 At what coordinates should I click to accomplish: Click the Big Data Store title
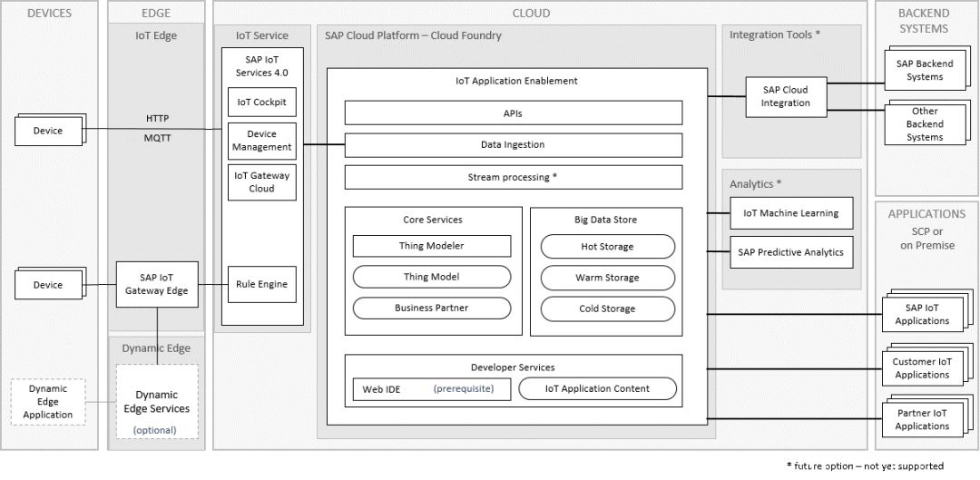[605, 220]
